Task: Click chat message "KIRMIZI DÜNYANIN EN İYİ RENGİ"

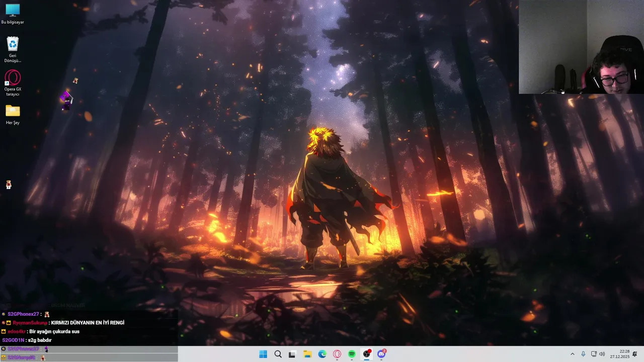Action: click(88, 323)
